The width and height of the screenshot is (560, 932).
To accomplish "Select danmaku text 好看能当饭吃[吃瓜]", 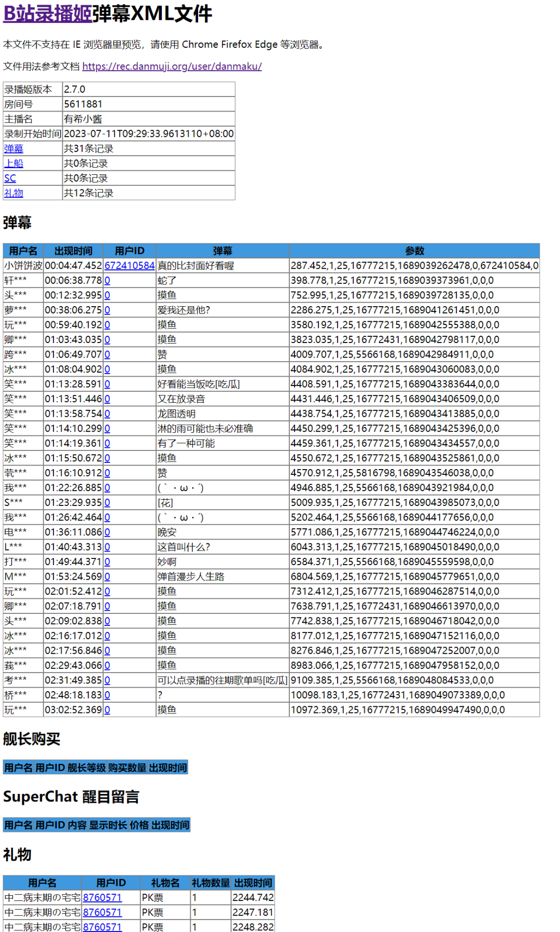I will [199, 384].
